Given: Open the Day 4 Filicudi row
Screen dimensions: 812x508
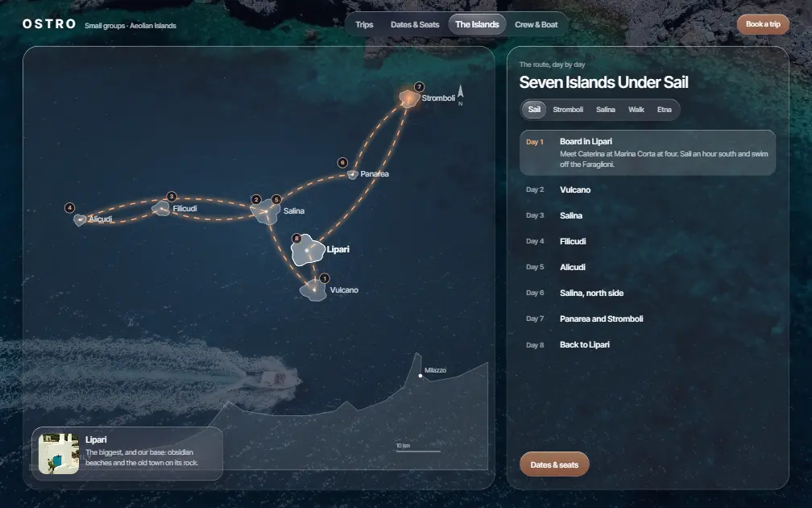Looking at the screenshot, I should click(x=648, y=242).
